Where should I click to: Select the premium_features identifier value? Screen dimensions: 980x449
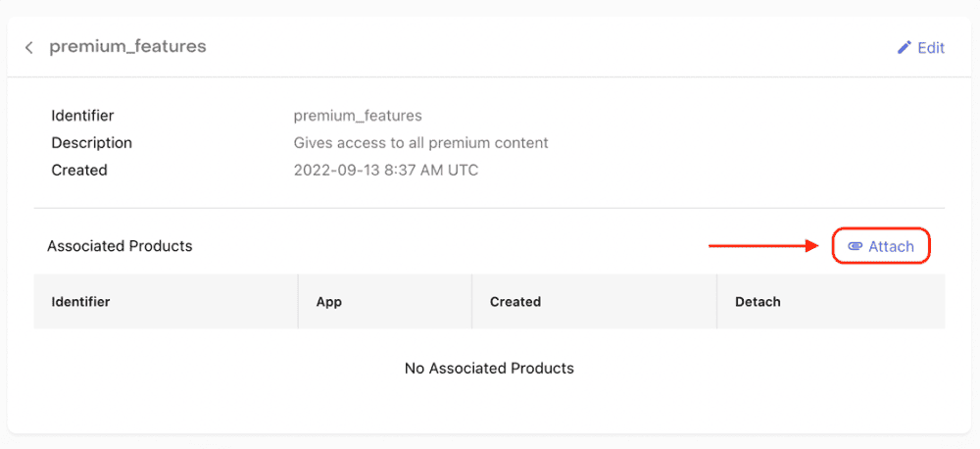[358, 116]
